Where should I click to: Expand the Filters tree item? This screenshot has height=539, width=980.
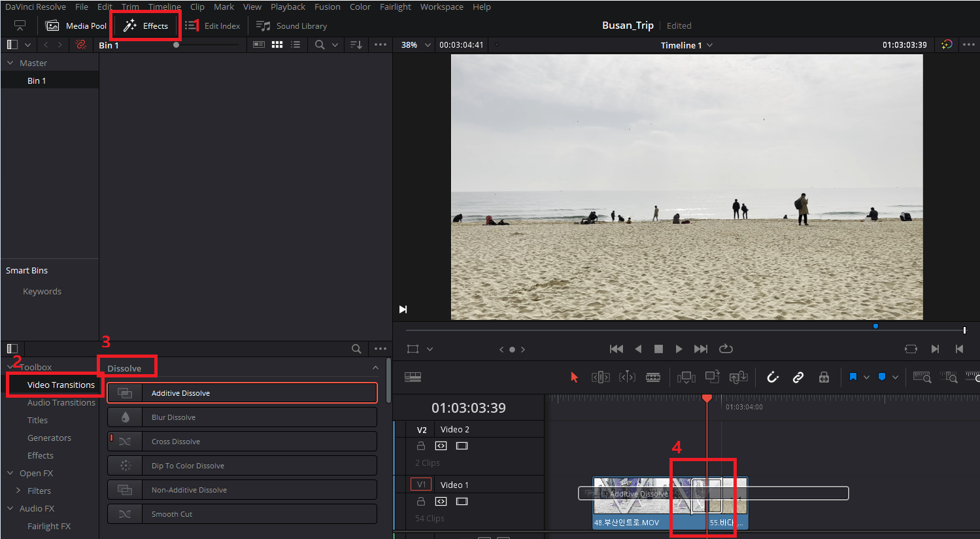tap(18, 491)
